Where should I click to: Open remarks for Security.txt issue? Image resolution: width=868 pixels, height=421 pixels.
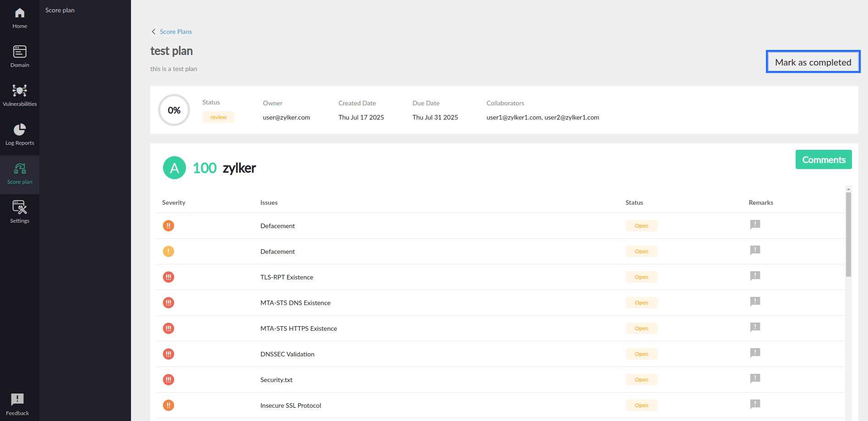pyautogui.click(x=755, y=378)
